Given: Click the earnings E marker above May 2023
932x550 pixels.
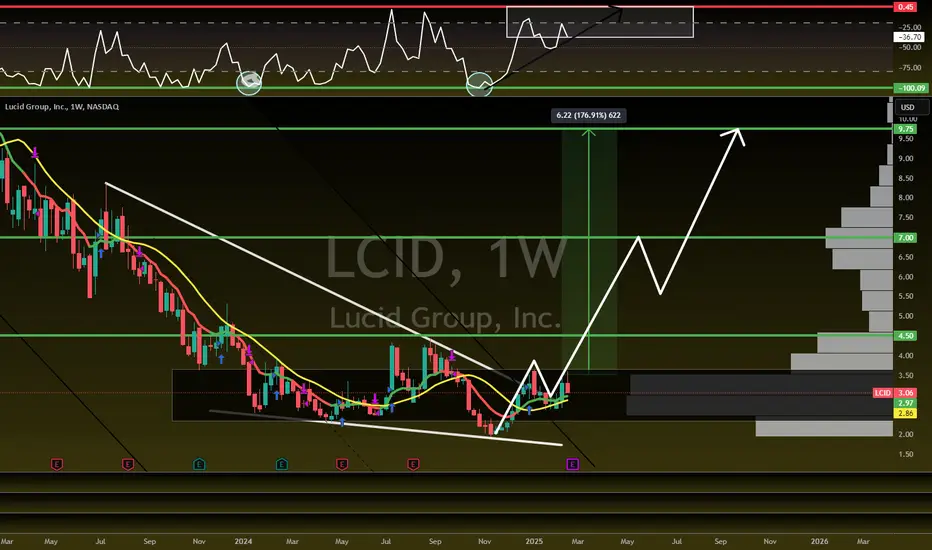Looking at the screenshot, I should [x=56, y=464].
